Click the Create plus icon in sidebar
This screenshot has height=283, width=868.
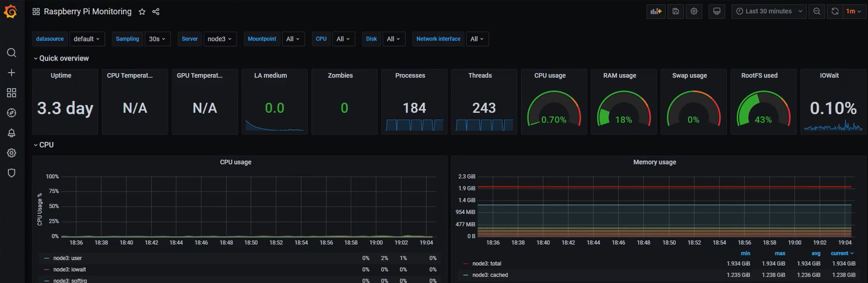point(11,73)
